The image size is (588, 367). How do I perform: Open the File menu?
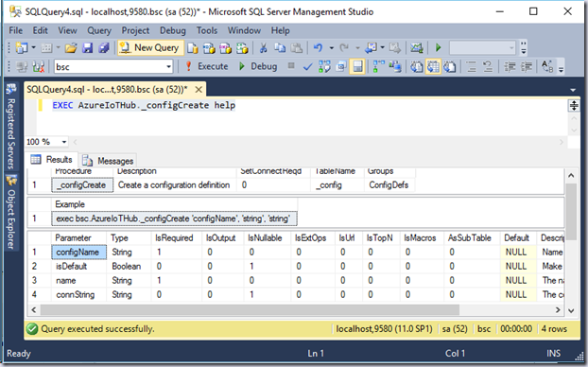16,30
